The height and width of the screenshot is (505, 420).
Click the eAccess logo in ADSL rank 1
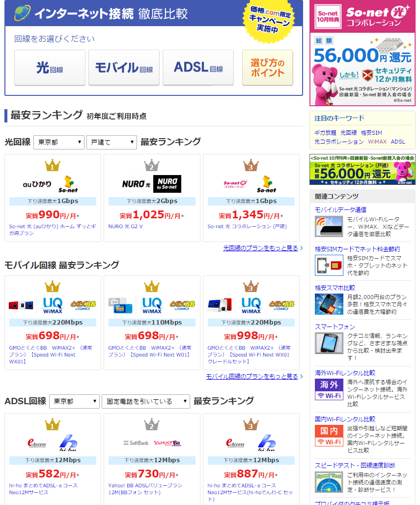[37, 443]
